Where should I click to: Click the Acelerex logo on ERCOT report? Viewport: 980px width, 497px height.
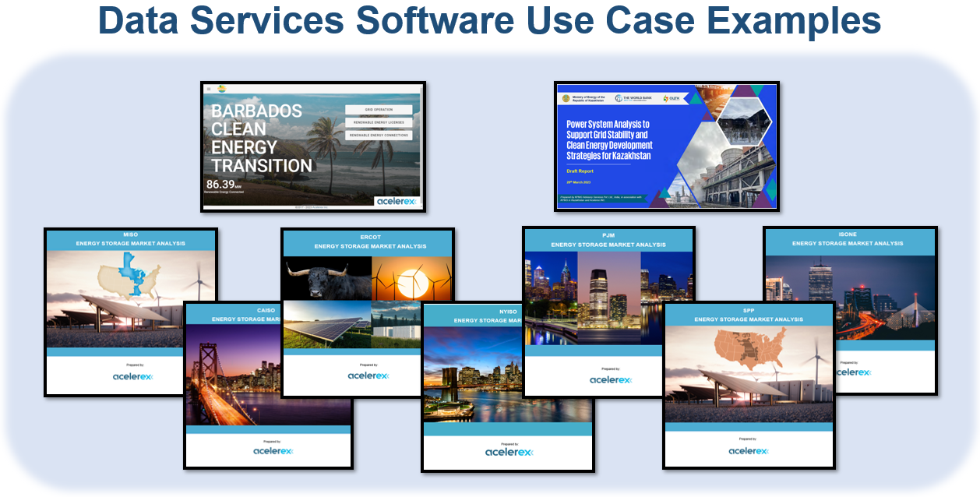click(368, 375)
